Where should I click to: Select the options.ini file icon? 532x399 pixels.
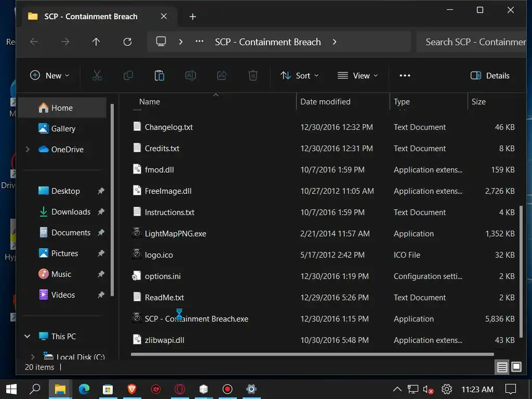point(137,276)
